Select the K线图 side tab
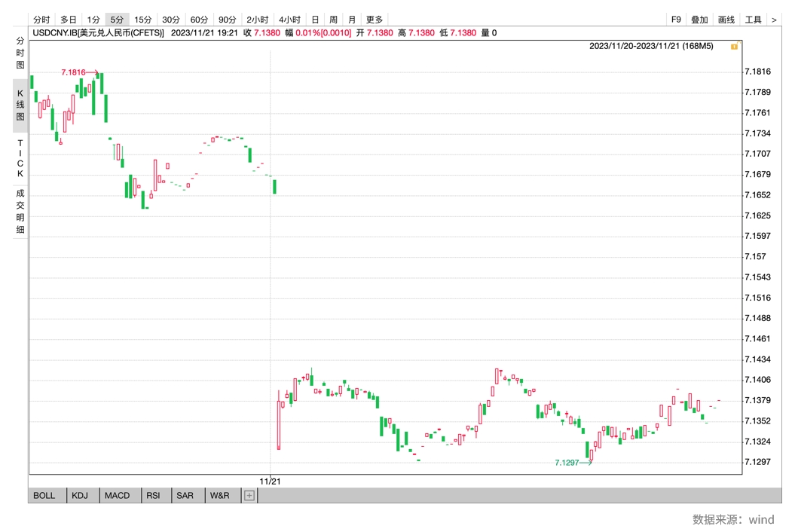Screen dimensions: 795x532 (x=20, y=105)
